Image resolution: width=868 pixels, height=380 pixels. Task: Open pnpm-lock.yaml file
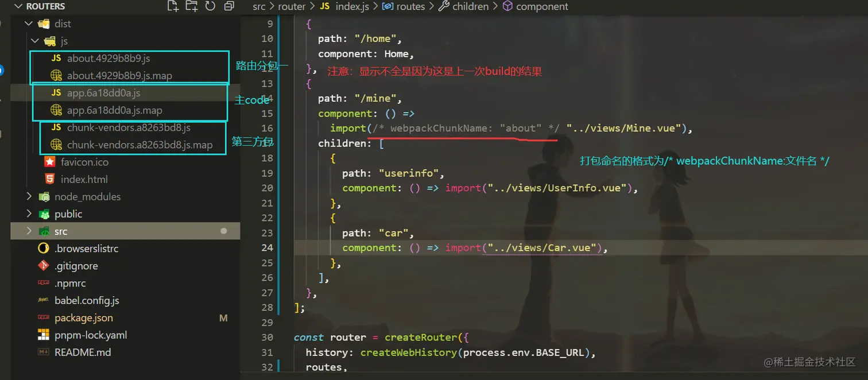click(x=91, y=335)
